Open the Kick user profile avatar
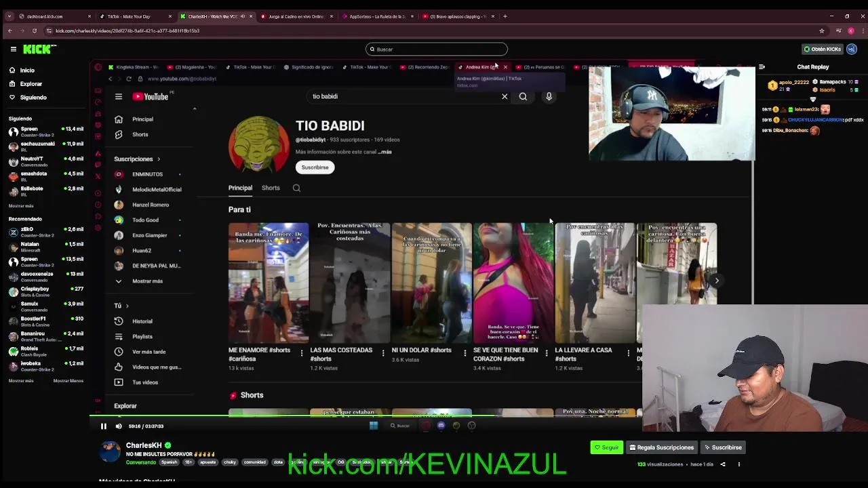The width and height of the screenshot is (868, 488). pyautogui.click(x=852, y=49)
